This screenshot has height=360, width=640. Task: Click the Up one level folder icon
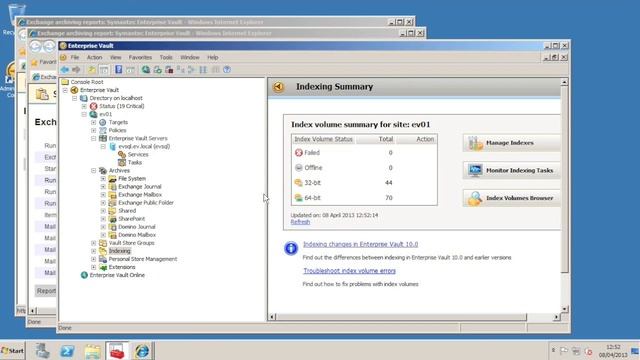(x=92, y=70)
